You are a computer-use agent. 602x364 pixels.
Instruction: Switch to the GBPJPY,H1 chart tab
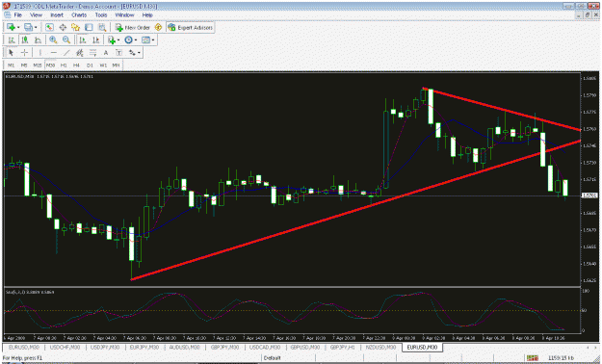tap(342, 347)
